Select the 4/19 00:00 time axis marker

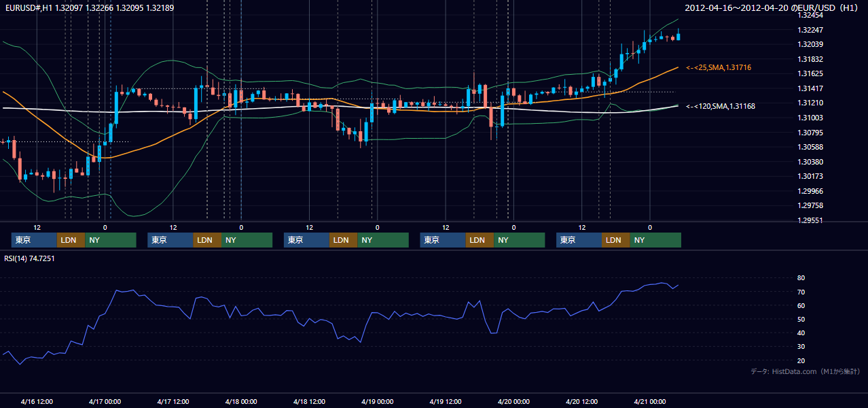[x=377, y=401]
